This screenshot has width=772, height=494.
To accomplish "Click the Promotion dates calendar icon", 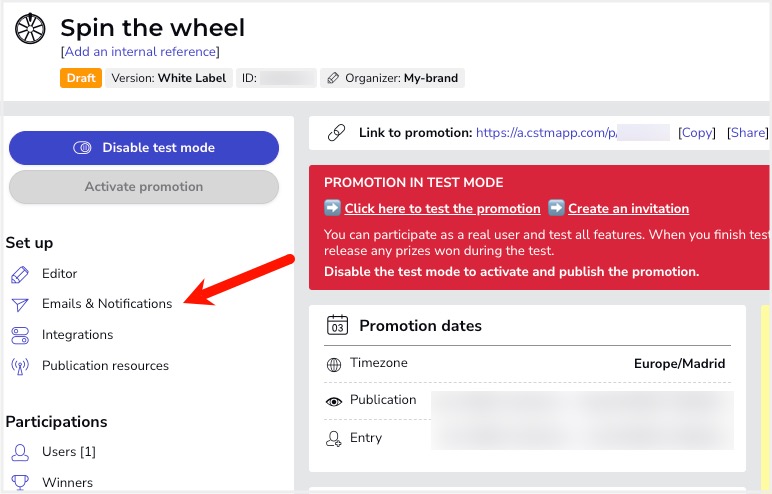I will (x=338, y=326).
